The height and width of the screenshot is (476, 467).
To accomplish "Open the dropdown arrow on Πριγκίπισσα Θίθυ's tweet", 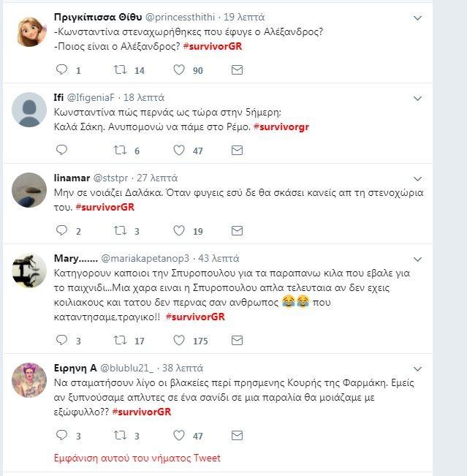I will (417, 18).
